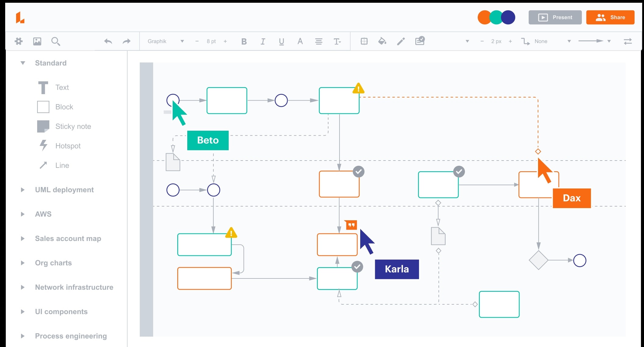Click the insert image icon

[37, 41]
